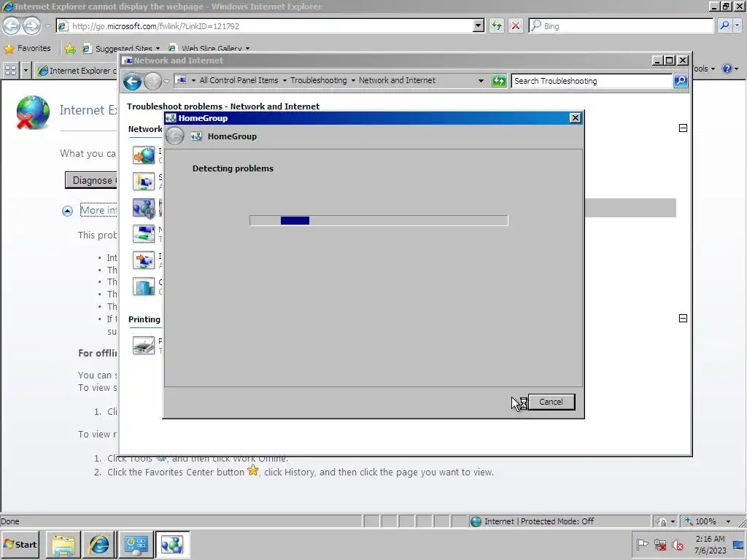Viewport: 747px width, 560px height.
Task: Open the IE address bar dropdown
Action: click(479, 26)
